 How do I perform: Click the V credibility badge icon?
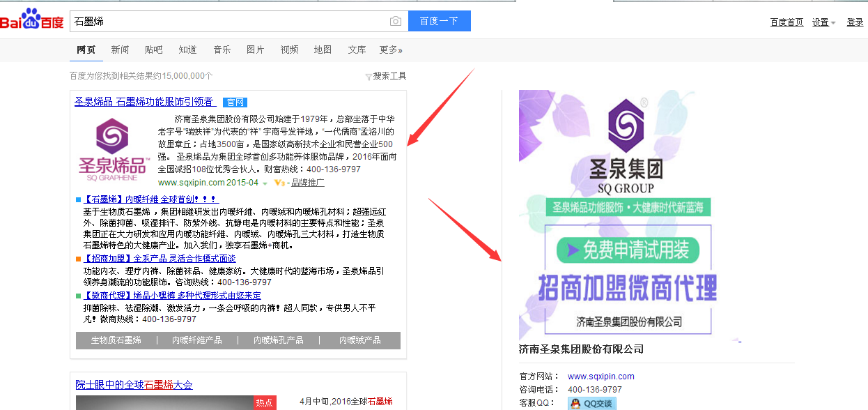click(280, 183)
